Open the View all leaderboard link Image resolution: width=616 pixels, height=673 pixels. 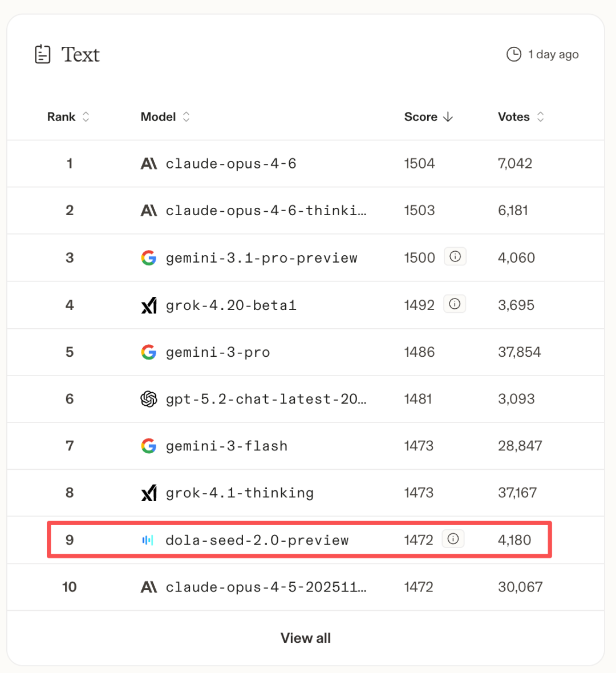click(305, 638)
